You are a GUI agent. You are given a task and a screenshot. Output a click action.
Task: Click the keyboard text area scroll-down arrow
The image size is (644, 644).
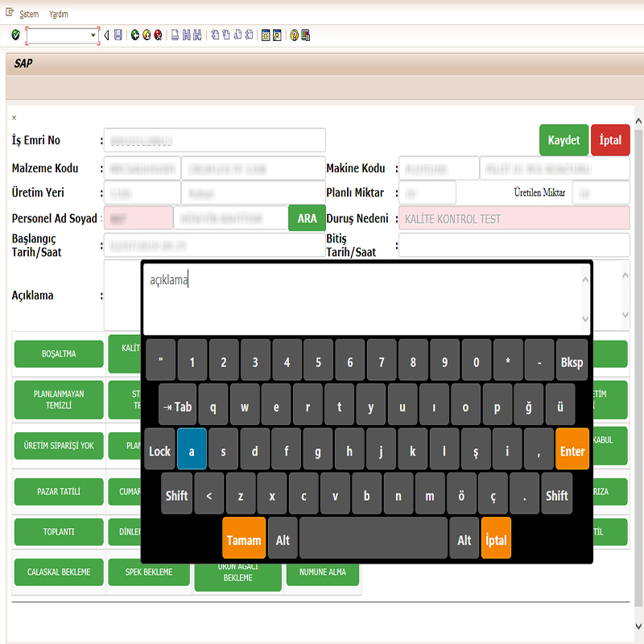point(585,319)
